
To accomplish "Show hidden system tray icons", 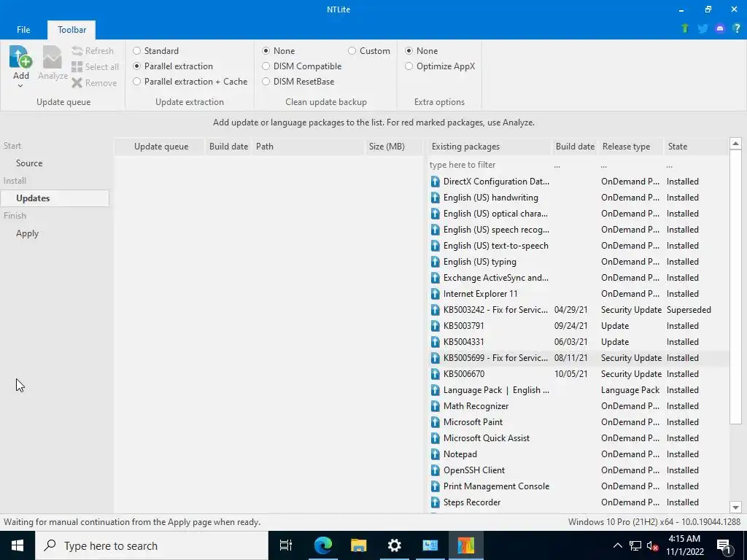I will click(617, 545).
